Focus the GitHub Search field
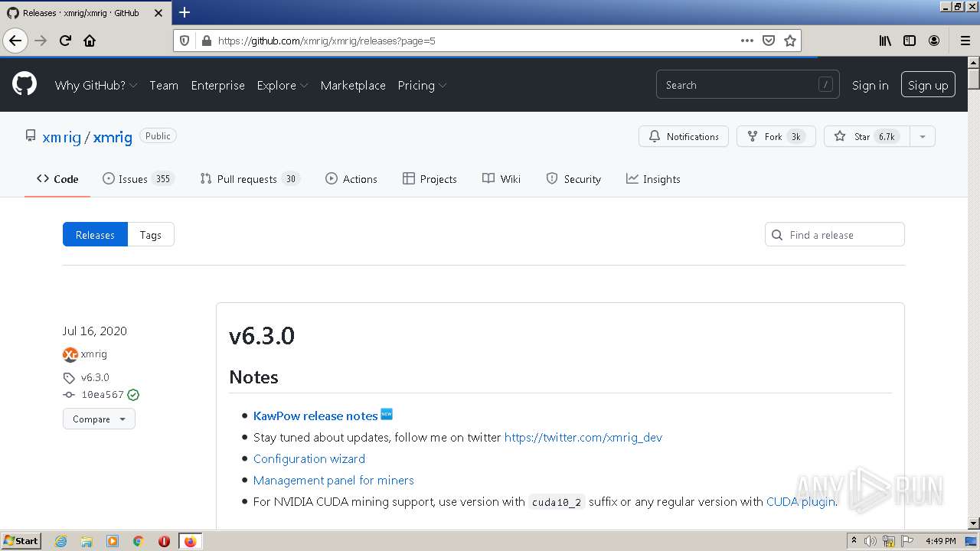 747,85
